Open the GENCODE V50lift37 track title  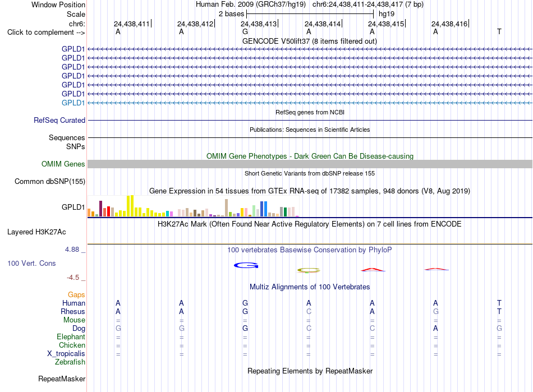309,41
